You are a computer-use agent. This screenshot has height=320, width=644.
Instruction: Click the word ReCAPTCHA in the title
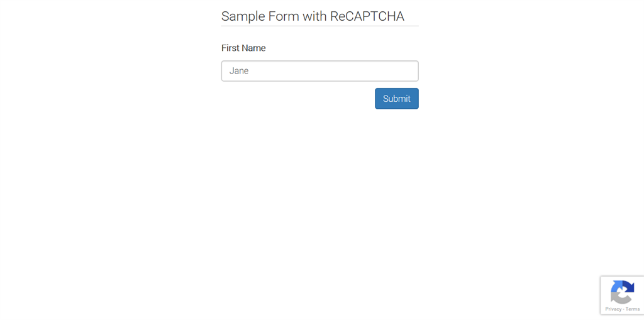(x=367, y=16)
